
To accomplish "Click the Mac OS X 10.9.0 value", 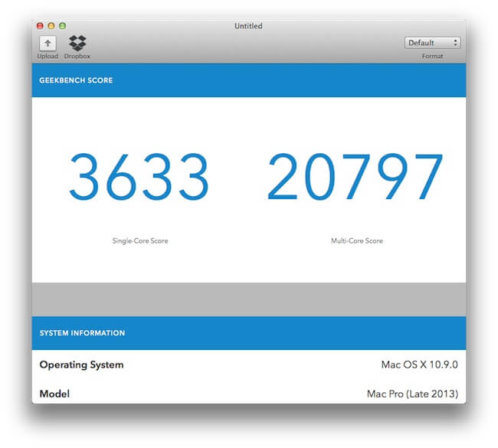I will point(420,365).
